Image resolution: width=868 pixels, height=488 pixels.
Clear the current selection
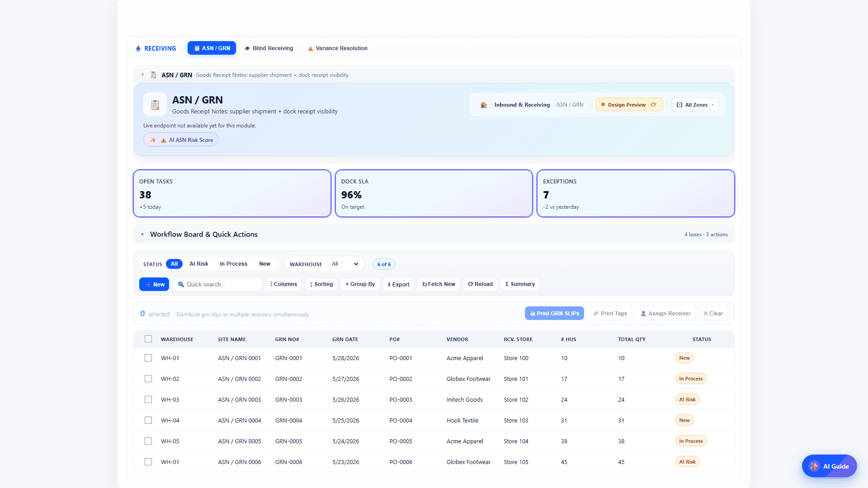click(713, 313)
